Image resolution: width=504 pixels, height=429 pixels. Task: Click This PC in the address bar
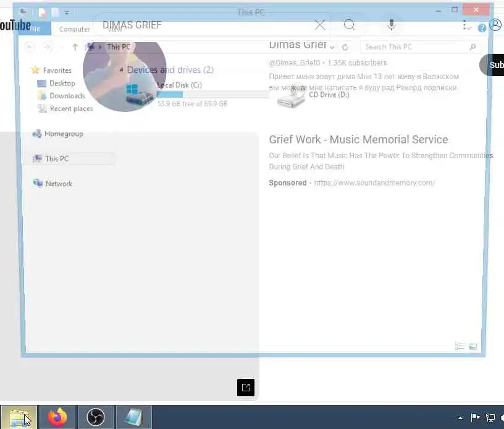pos(119,47)
